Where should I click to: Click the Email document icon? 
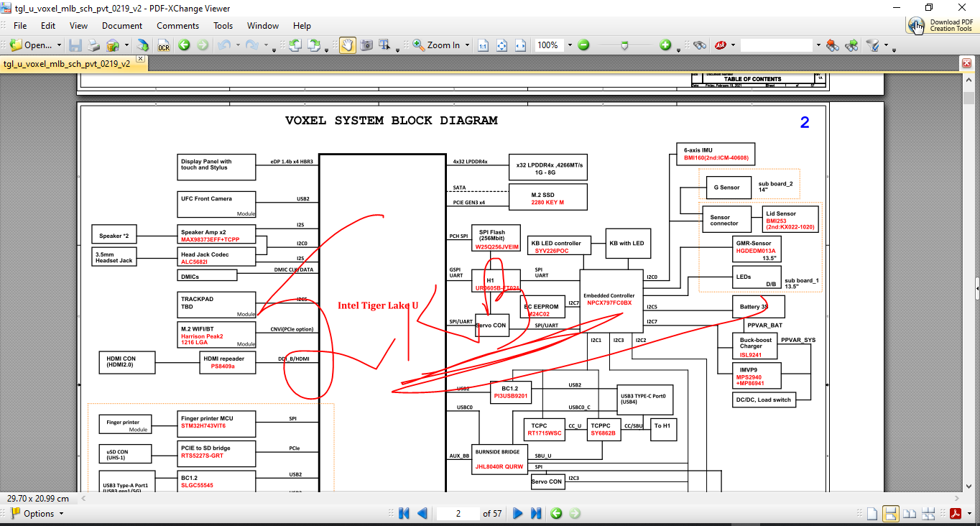tap(113, 45)
